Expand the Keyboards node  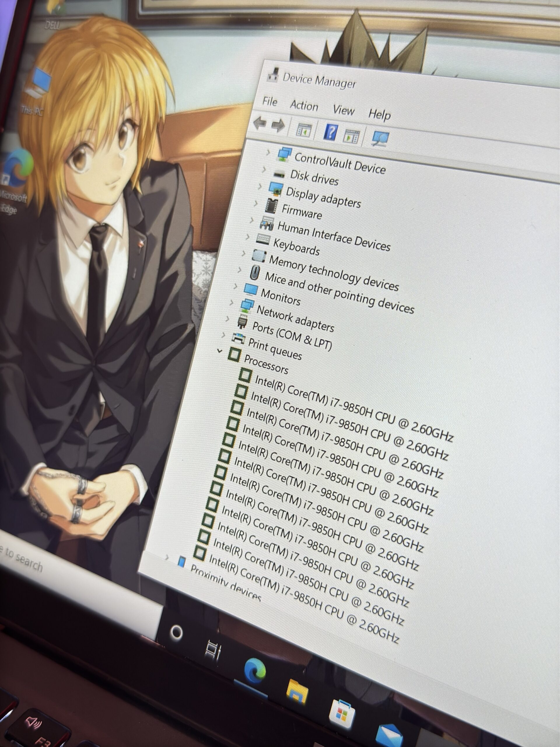(x=248, y=237)
